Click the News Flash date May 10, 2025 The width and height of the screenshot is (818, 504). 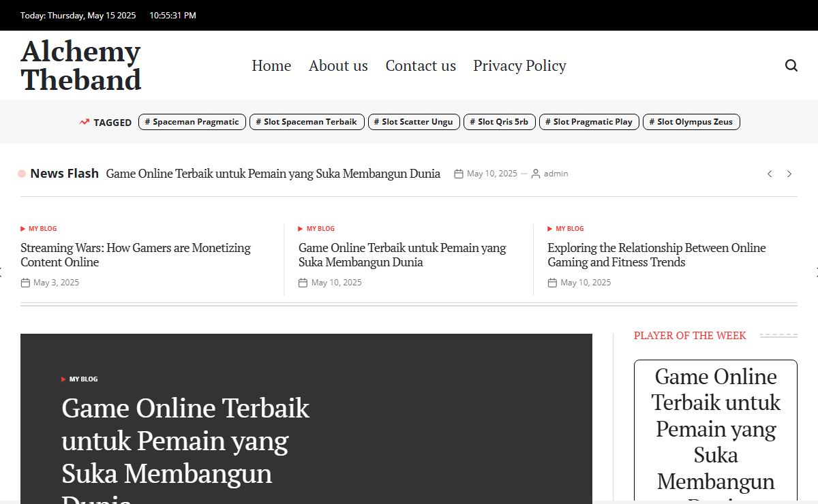pos(492,174)
